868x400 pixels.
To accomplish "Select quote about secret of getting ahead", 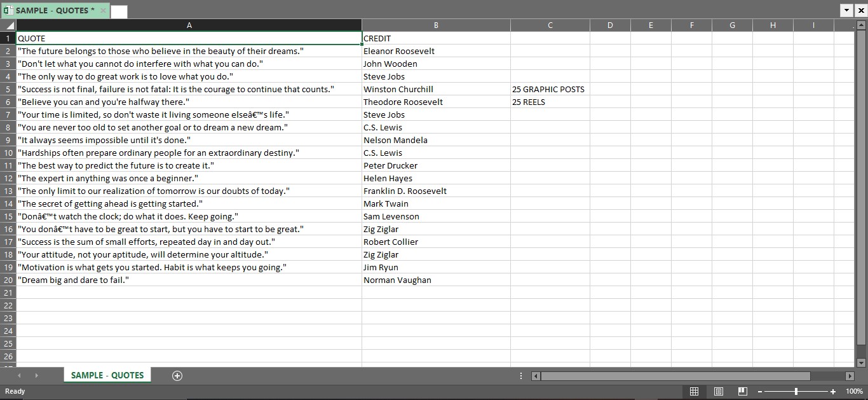I will coord(189,203).
